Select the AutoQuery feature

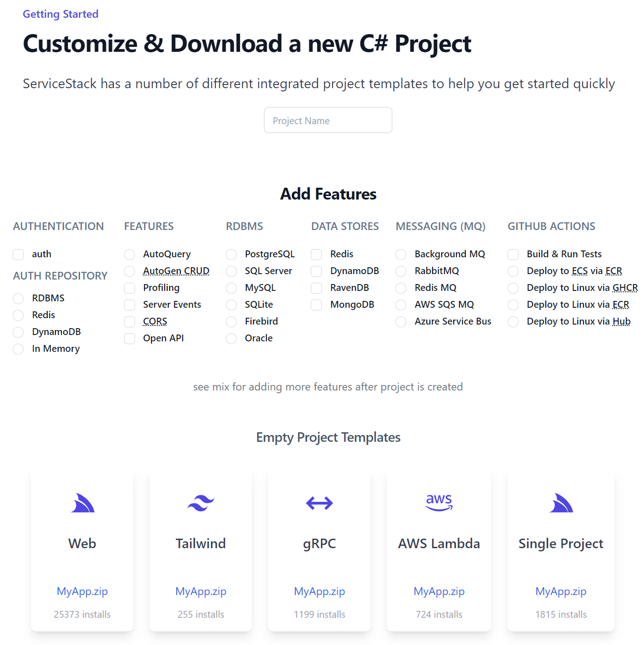tap(130, 255)
